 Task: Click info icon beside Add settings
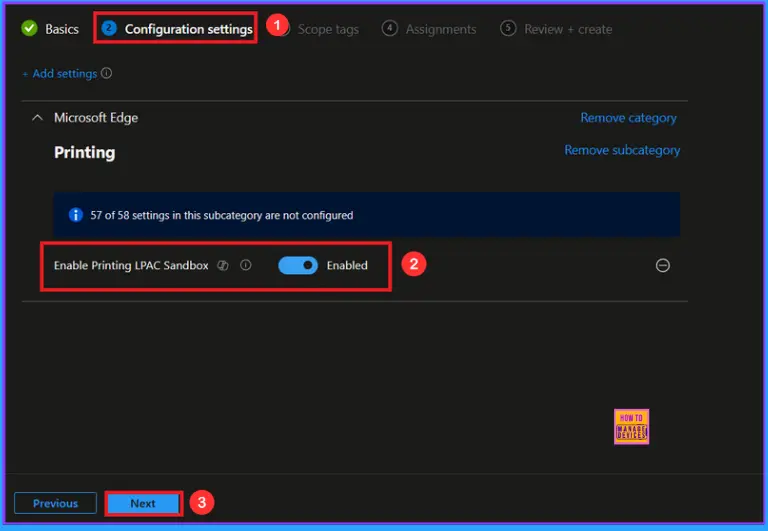click(106, 73)
